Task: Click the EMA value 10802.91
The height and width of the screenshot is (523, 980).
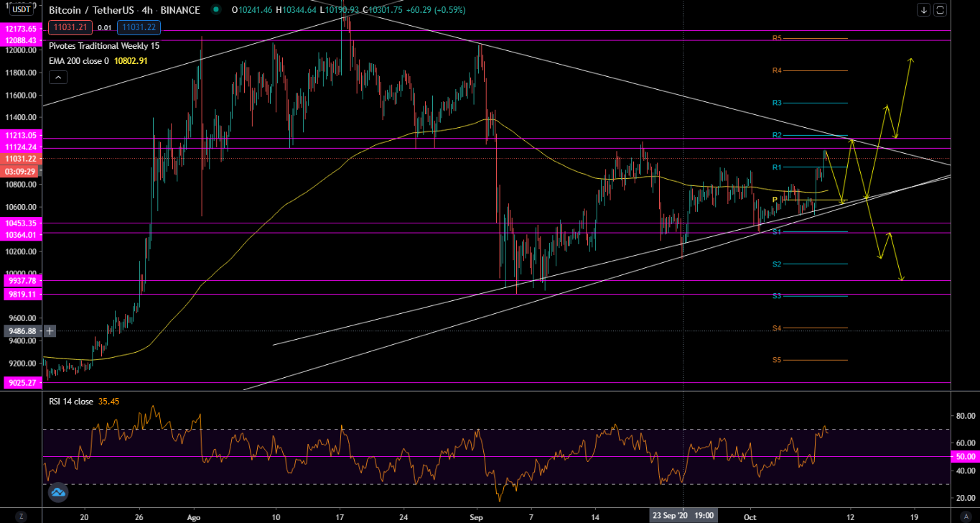Action: tap(131, 61)
